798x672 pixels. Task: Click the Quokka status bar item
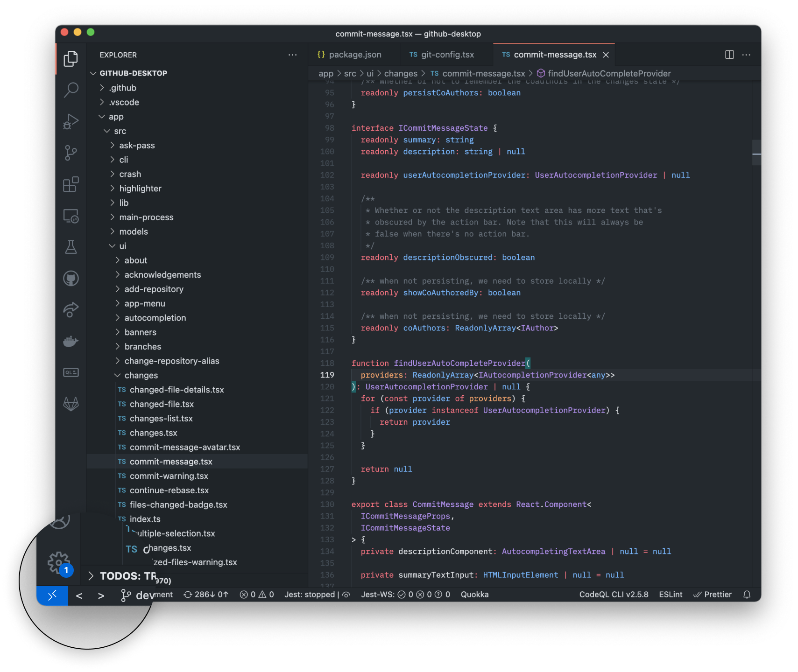click(x=474, y=595)
